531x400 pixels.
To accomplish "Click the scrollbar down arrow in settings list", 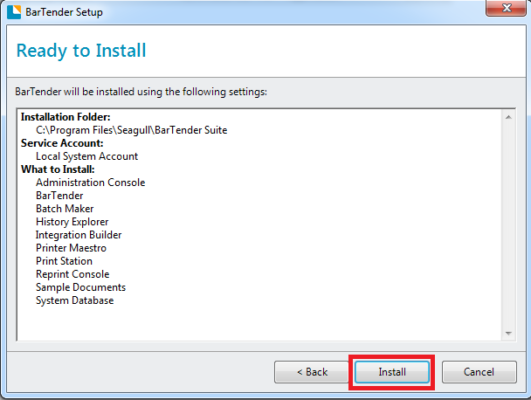I will click(508, 333).
